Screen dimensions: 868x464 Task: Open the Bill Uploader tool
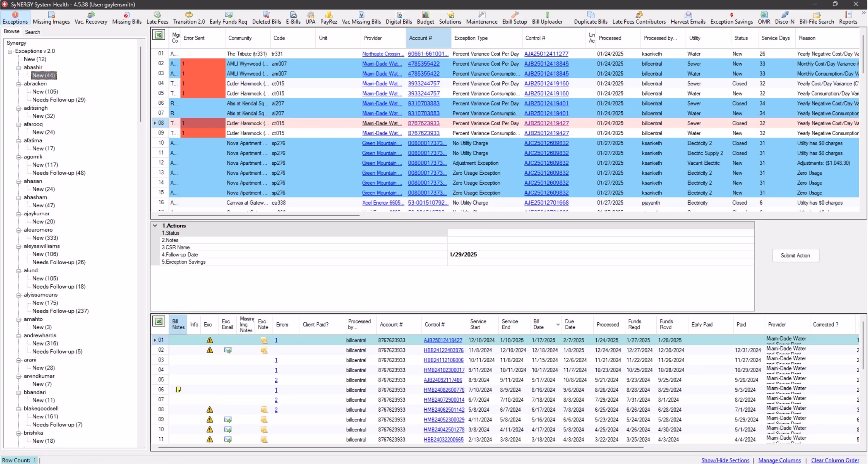(x=547, y=18)
